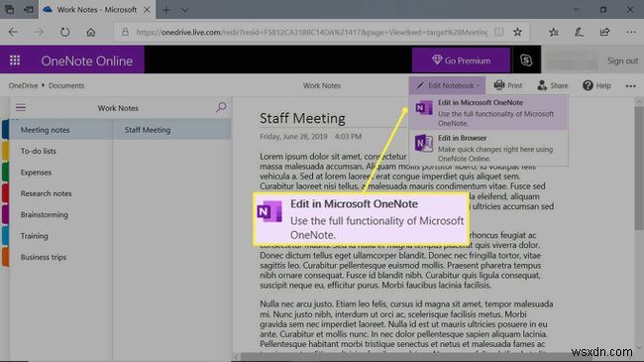Viewport: 644px width, 362px height.
Task: Open the Staff Meeting page in the list
Action: tap(172, 130)
